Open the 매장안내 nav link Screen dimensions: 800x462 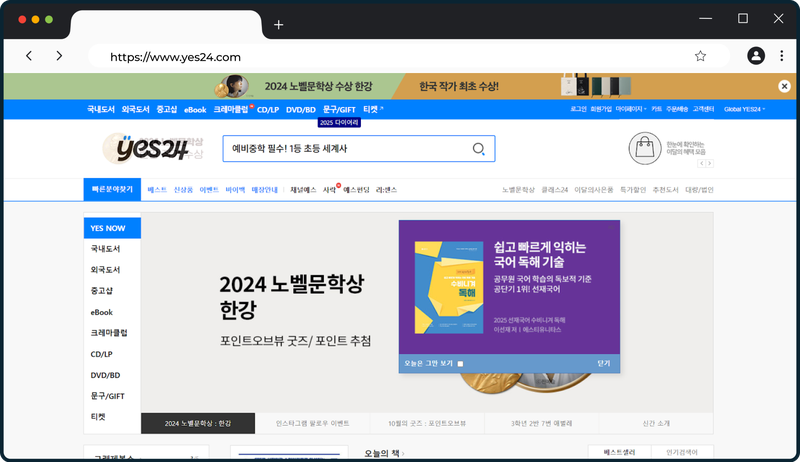coord(265,190)
